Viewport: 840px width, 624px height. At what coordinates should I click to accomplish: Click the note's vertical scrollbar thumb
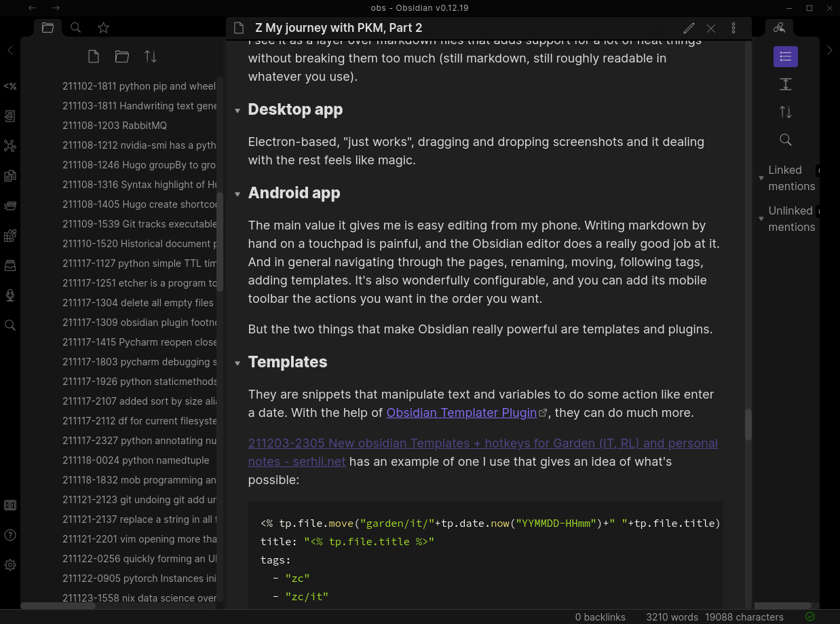point(748,424)
